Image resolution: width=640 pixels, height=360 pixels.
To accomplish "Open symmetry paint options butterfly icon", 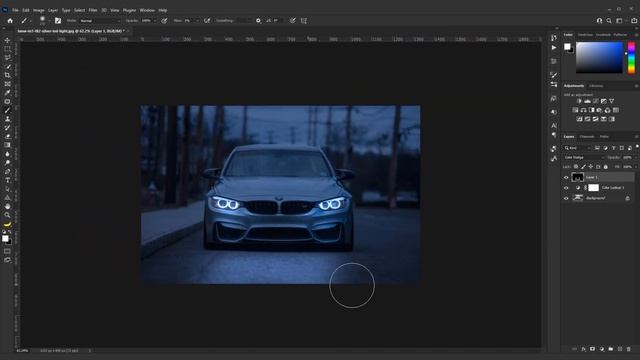I will (x=304, y=21).
